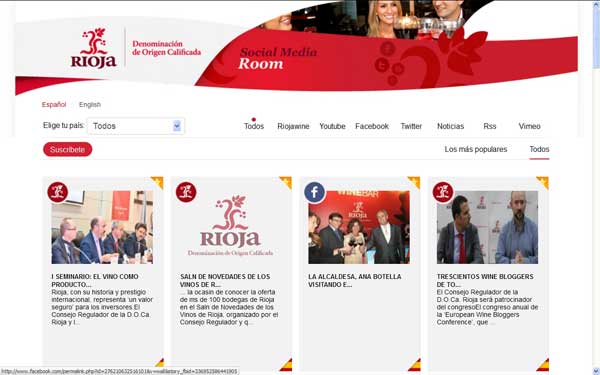Click Spanish flag corner on Saln de Novedades card

point(287,365)
